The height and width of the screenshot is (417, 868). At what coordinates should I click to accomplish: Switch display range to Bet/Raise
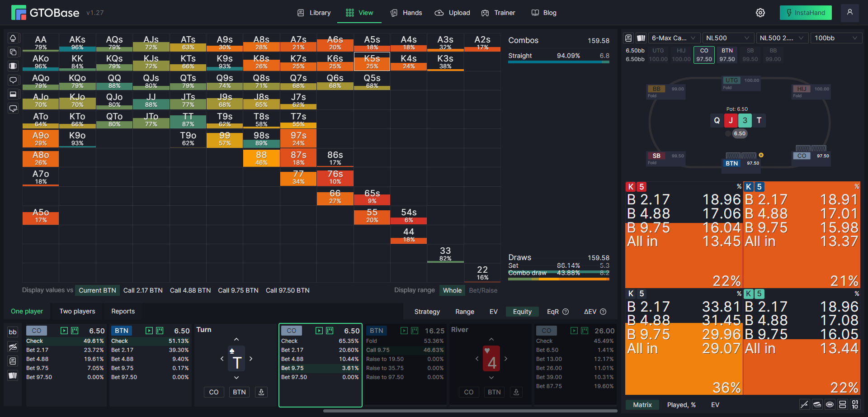[483, 290]
